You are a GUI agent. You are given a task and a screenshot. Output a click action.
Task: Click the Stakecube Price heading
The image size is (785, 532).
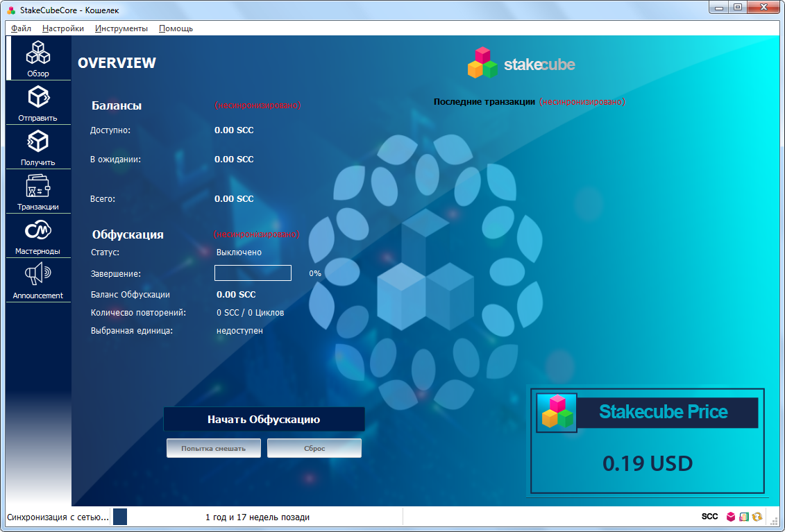point(664,412)
